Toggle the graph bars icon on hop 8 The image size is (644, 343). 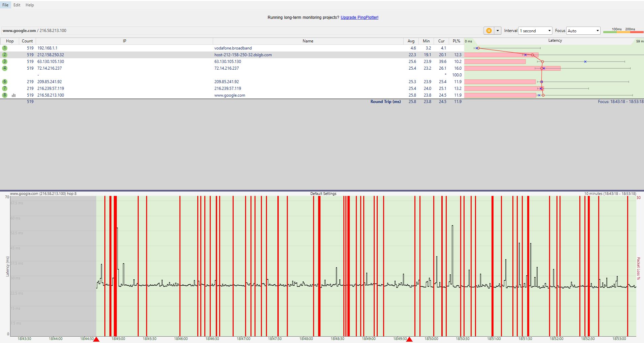[x=14, y=95]
